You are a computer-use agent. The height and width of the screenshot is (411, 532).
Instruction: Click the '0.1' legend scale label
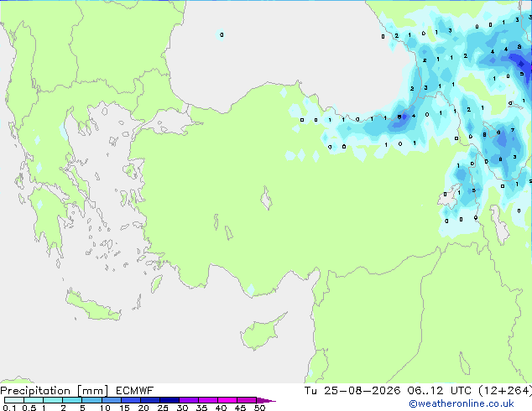[9, 408]
